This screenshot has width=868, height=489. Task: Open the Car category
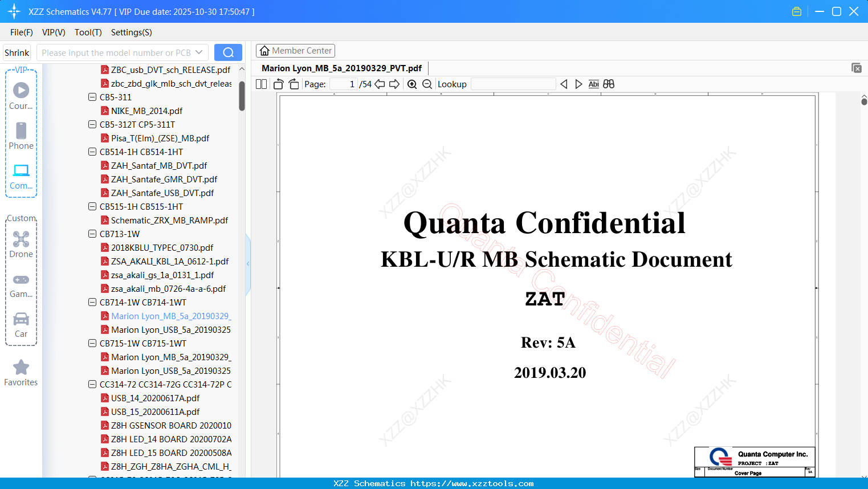[x=21, y=325]
